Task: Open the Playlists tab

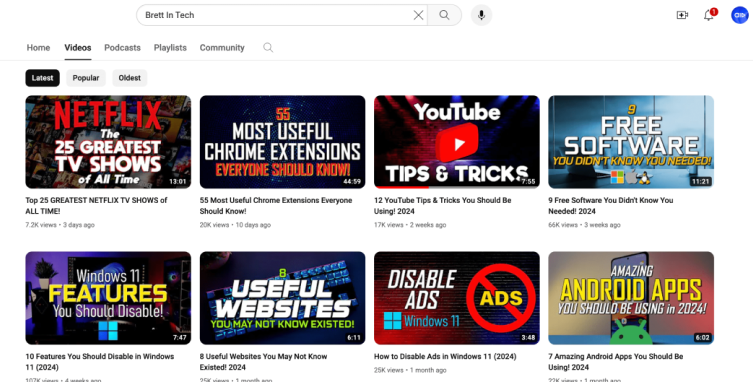Action: pos(170,48)
